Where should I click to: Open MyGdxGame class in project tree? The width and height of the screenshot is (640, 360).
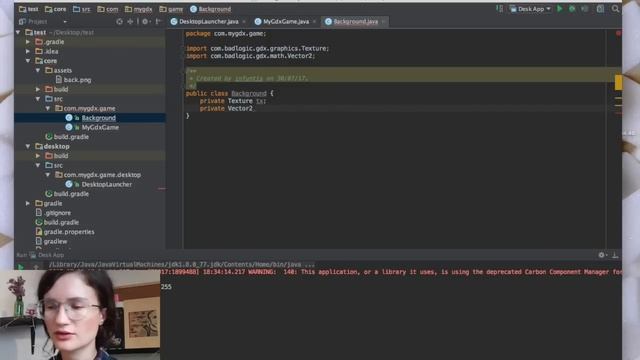pos(92,127)
